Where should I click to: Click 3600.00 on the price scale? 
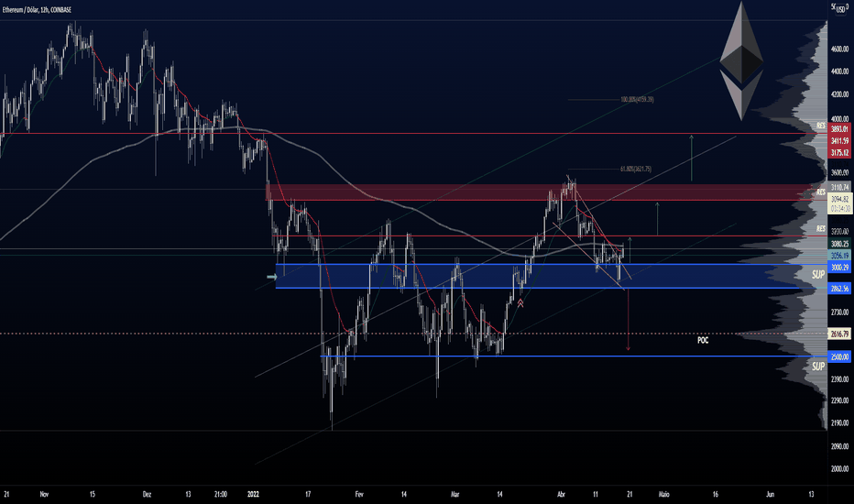[840, 172]
